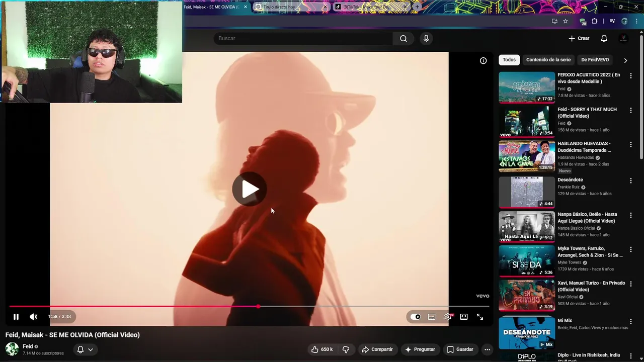644x362 pixels.
Task: Toggle subtitles/closed captions button
Action: point(432,317)
